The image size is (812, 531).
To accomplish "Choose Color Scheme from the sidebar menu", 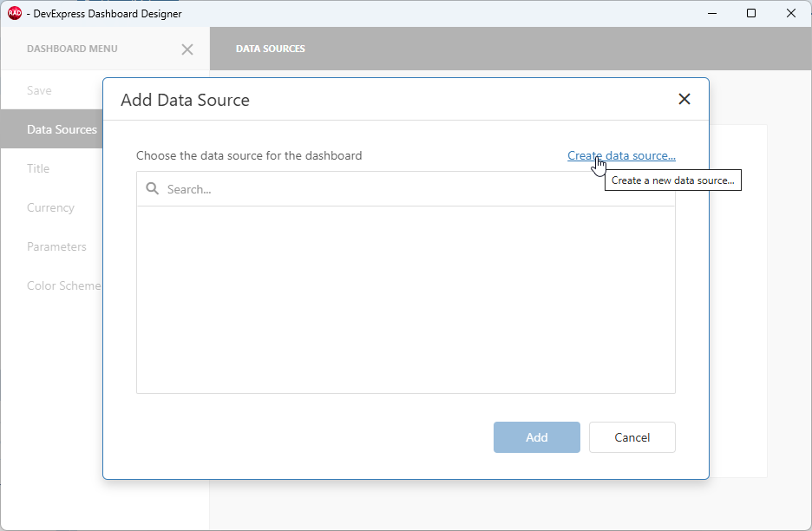I will pyautogui.click(x=64, y=285).
